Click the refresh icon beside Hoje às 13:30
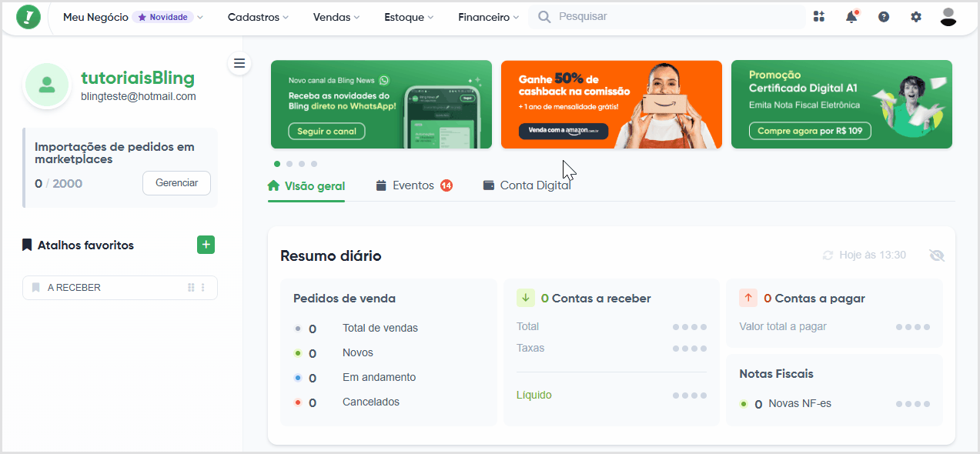The width and height of the screenshot is (980, 454). tap(828, 255)
